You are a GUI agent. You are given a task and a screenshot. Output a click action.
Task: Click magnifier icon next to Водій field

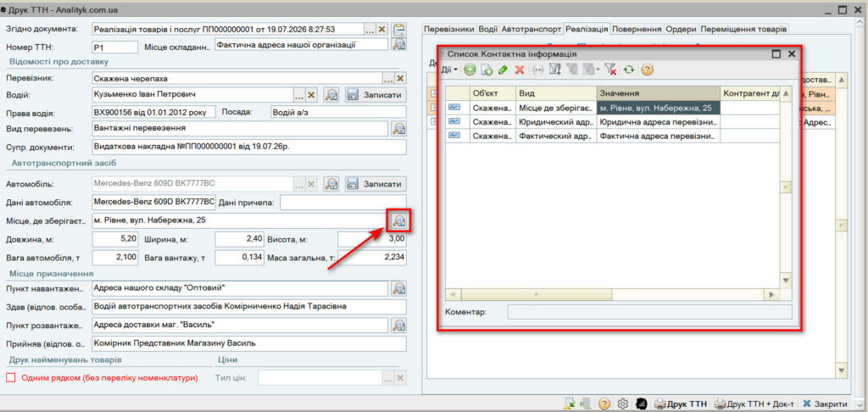pyautogui.click(x=331, y=95)
